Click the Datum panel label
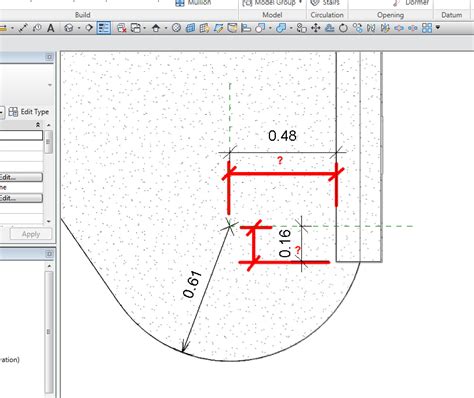 click(x=452, y=15)
